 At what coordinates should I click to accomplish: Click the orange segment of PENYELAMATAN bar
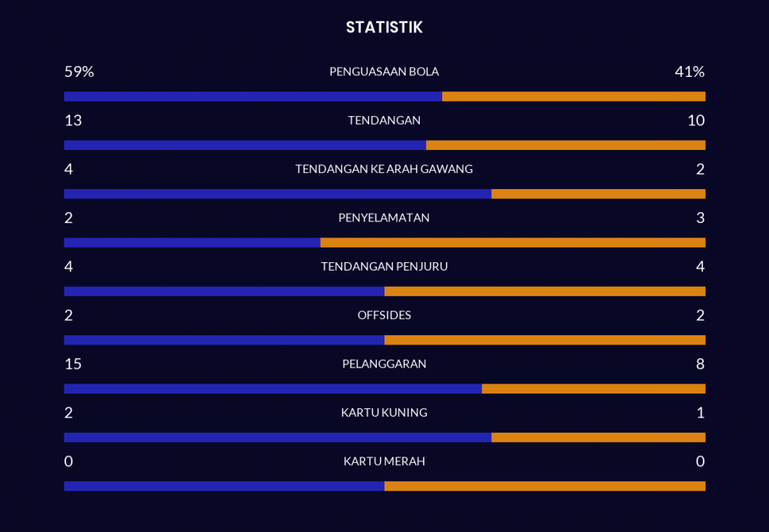click(513, 243)
